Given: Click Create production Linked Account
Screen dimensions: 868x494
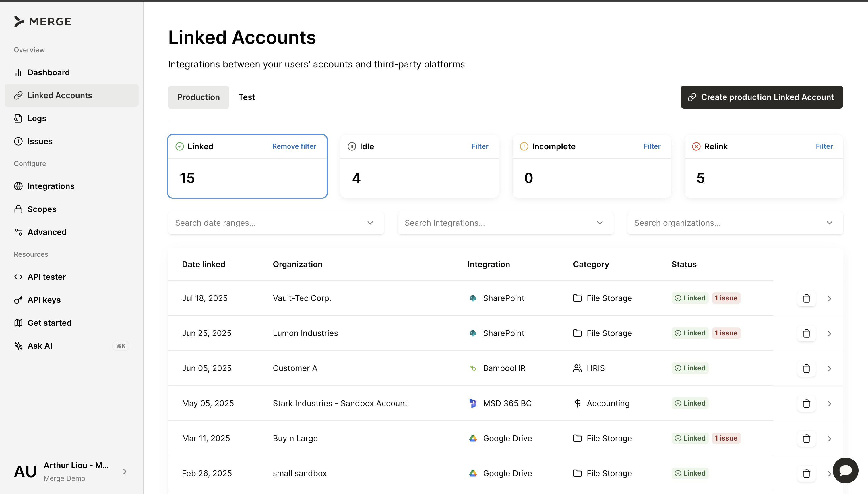Looking at the screenshot, I should pyautogui.click(x=762, y=97).
